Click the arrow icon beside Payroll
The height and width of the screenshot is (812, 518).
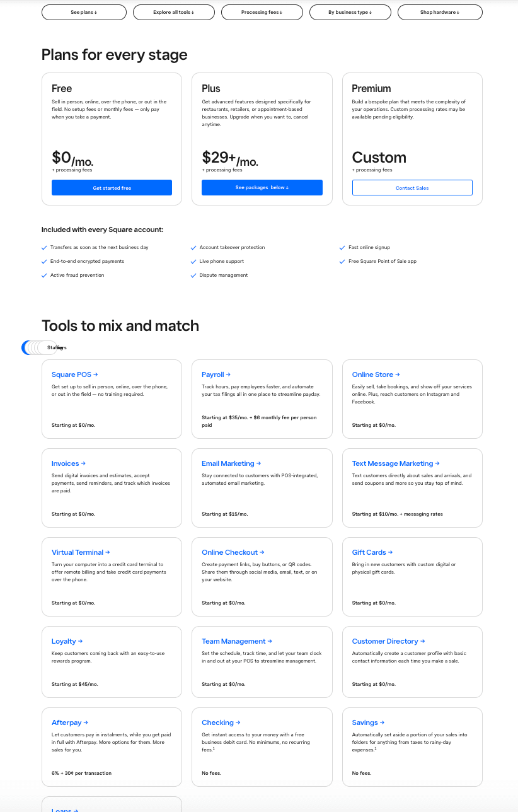tap(228, 374)
